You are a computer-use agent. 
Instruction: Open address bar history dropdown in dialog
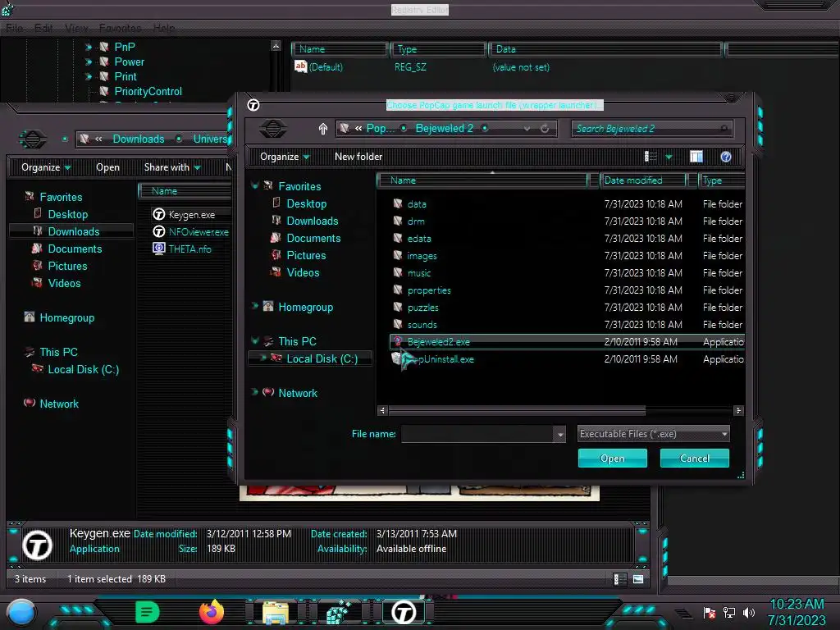(527, 129)
